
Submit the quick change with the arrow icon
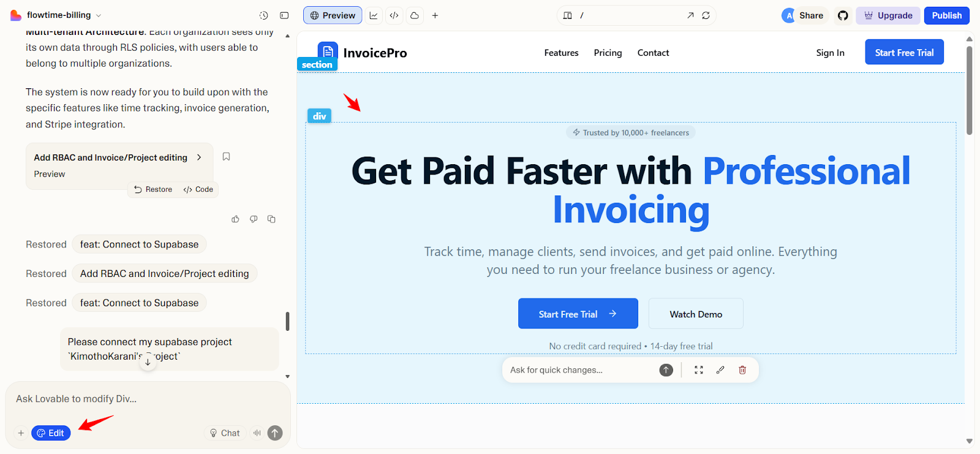point(666,370)
